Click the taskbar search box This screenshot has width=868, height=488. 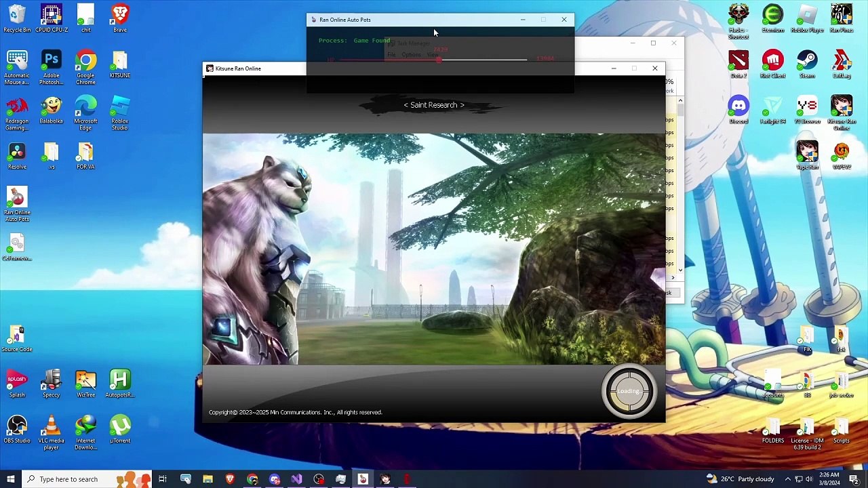pyautogui.click(x=87, y=479)
